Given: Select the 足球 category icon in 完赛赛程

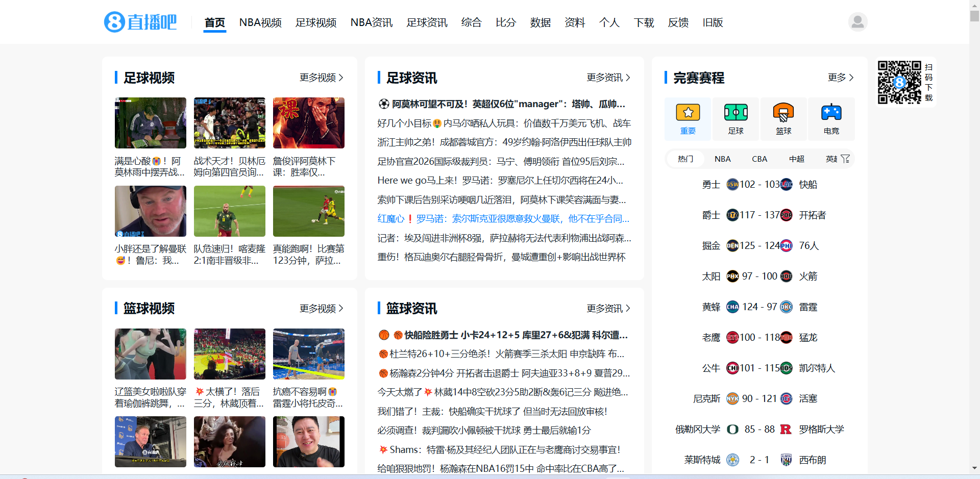Looking at the screenshot, I should click(736, 118).
